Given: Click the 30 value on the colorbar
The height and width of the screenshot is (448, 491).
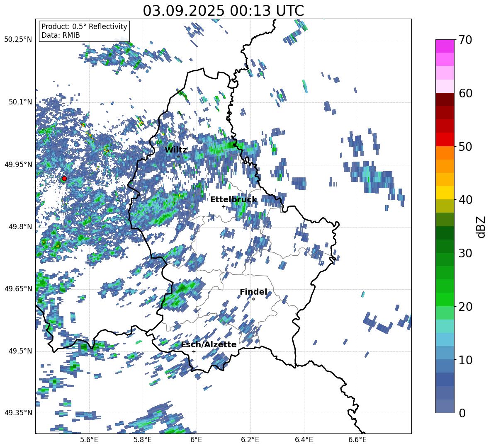Looking at the screenshot, I should coord(465,253).
